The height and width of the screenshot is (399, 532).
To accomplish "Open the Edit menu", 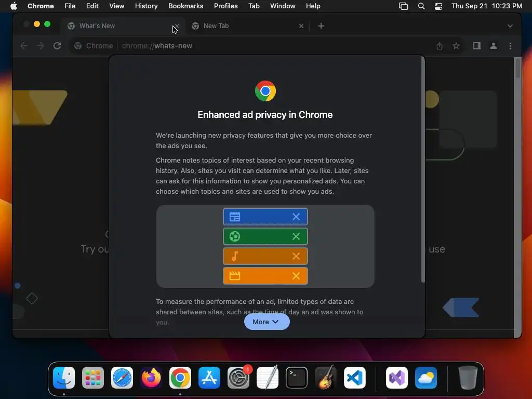I will pos(92,6).
